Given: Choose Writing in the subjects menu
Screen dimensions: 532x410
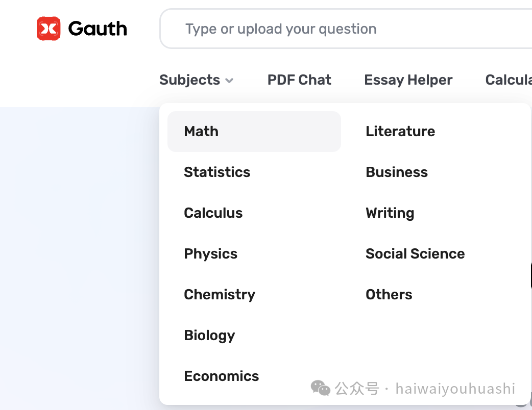Looking at the screenshot, I should 436,213.
